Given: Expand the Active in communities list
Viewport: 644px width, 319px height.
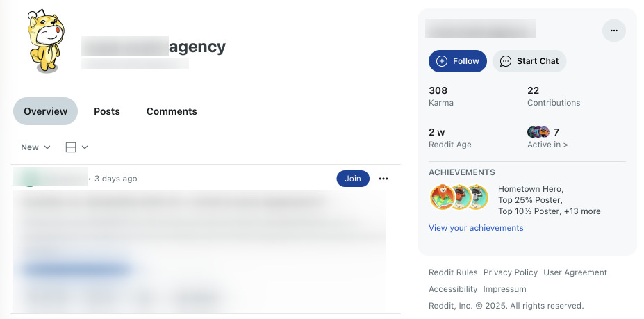Looking at the screenshot, I should coord(547,145).
